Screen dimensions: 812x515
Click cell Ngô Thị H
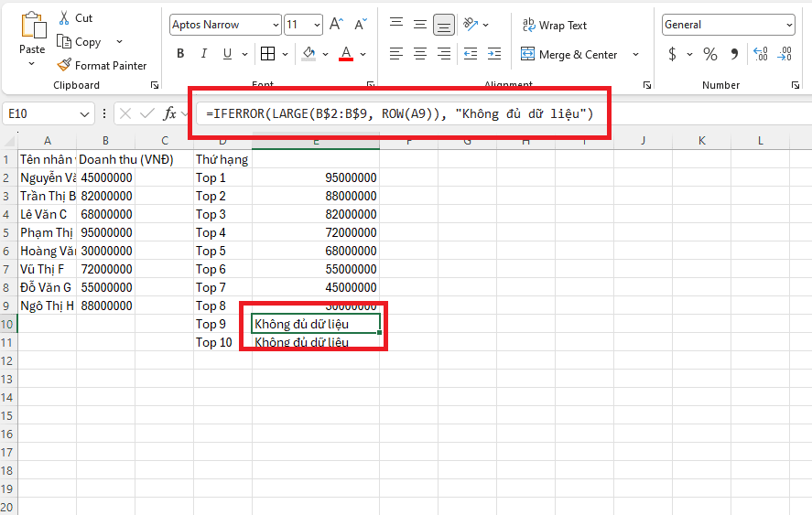click(x=48, y=306)
